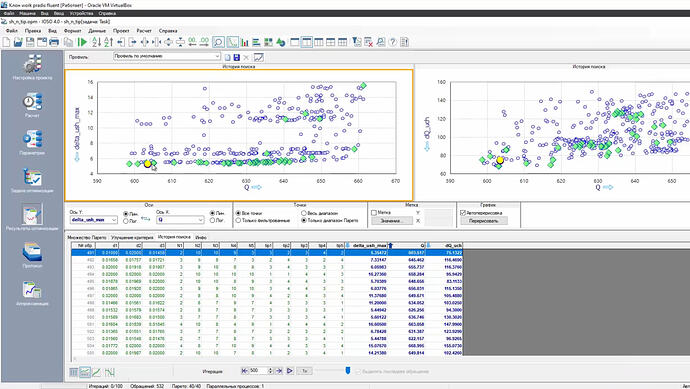Open the Профиль по умолчанию dropdown
The height and width of the screenshot is (389, 690).
click(x=167, y=56)
